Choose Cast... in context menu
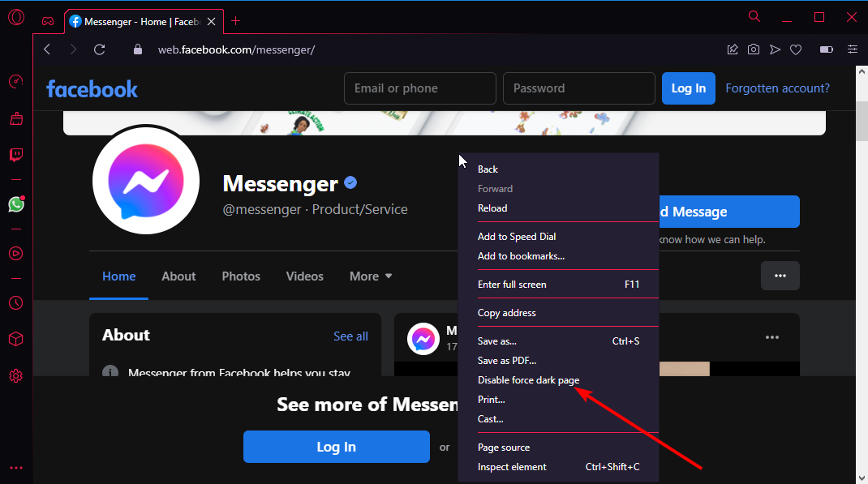The height and width of the screenshot is (484, 868). (559, 418)
